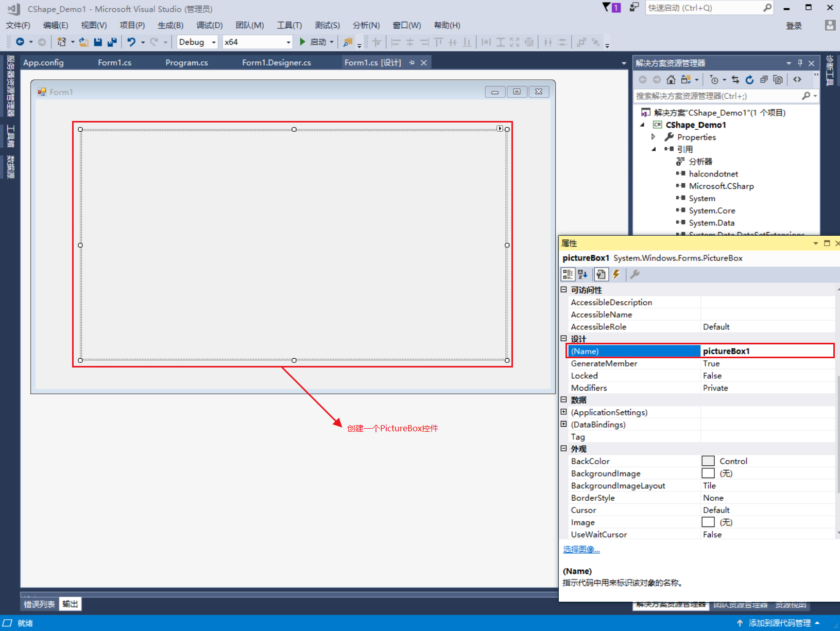Collapse the 引用 references node
The image size is (840, 631).
(654, 149)
